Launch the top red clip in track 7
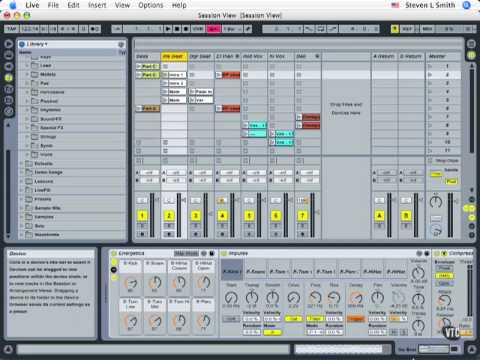 click(299, 117)
